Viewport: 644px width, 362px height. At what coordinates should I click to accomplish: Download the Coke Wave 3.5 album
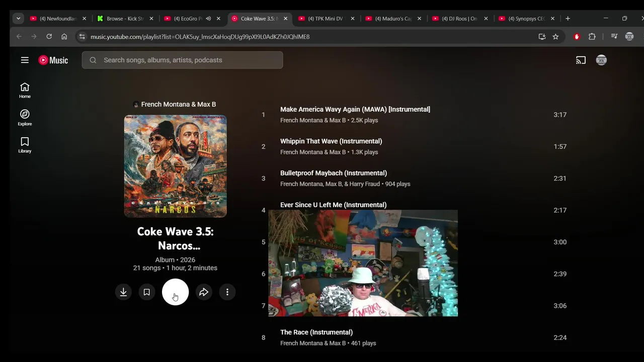pos(123,292)
